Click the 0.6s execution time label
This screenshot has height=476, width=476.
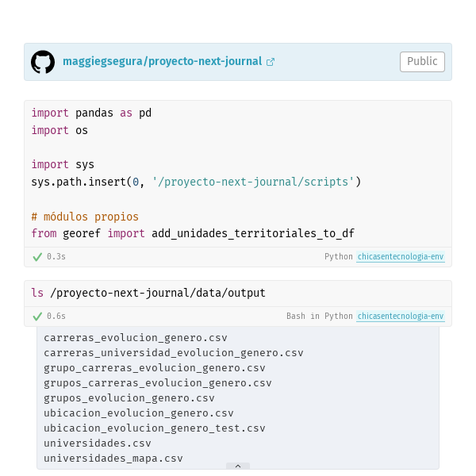[x=56, y=317]
